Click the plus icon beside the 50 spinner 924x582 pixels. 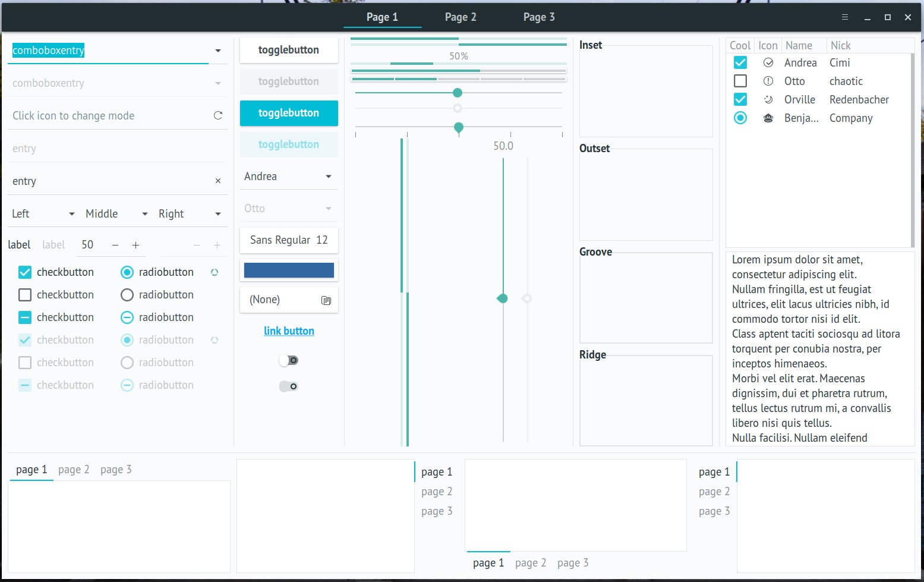(x=135, y=245)
